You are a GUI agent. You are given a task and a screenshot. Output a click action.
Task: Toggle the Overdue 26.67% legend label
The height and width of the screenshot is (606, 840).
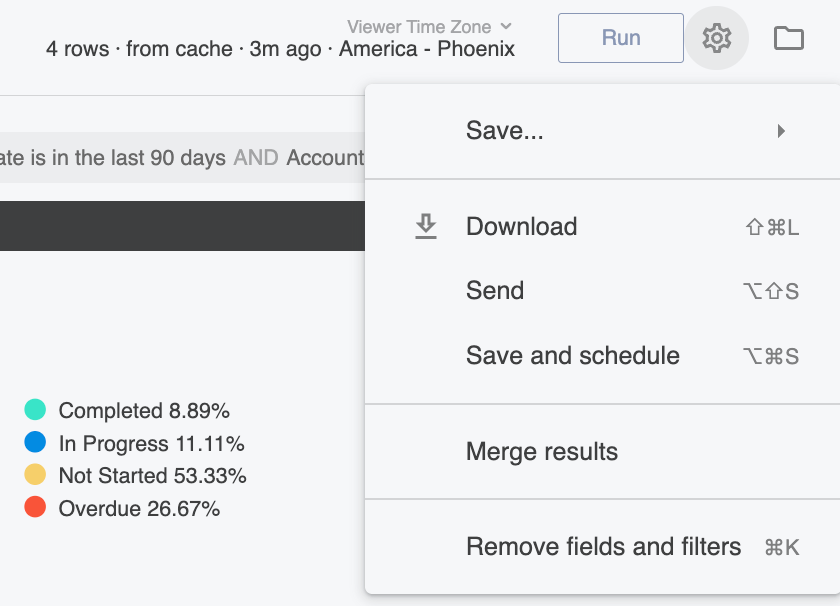[x=139, y=508]
